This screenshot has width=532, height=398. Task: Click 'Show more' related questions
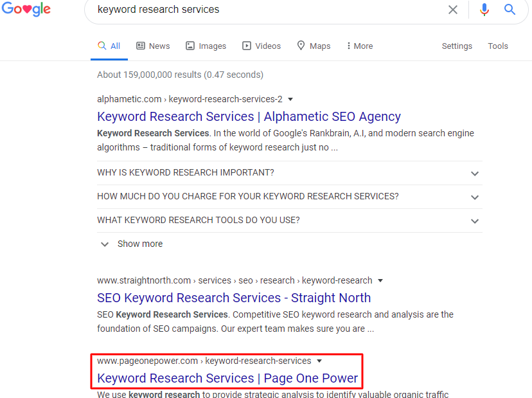point(139,244)
